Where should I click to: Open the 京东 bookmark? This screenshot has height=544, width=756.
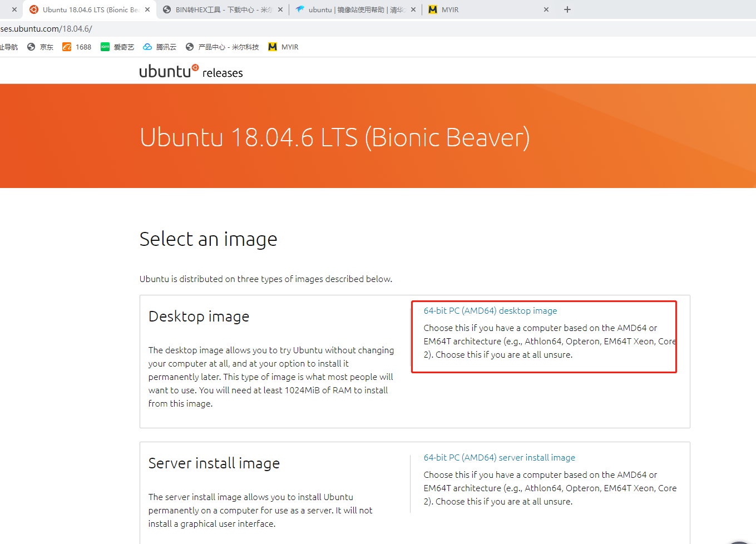coord(40,47)
